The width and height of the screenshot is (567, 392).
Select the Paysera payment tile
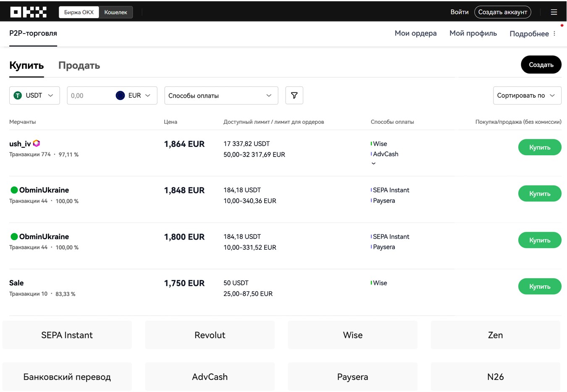(352, 376)
